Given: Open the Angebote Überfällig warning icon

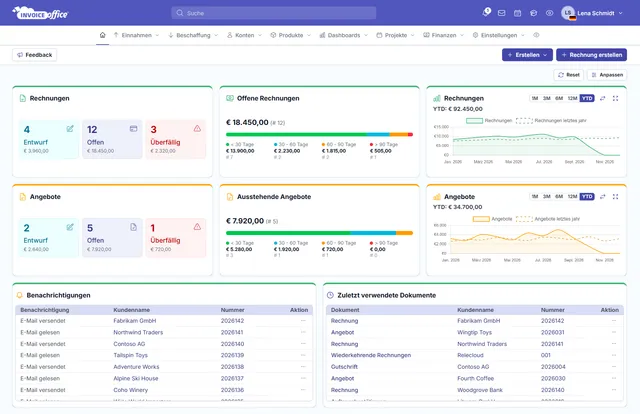Looking at the screenshot, I should coord(197,227).
